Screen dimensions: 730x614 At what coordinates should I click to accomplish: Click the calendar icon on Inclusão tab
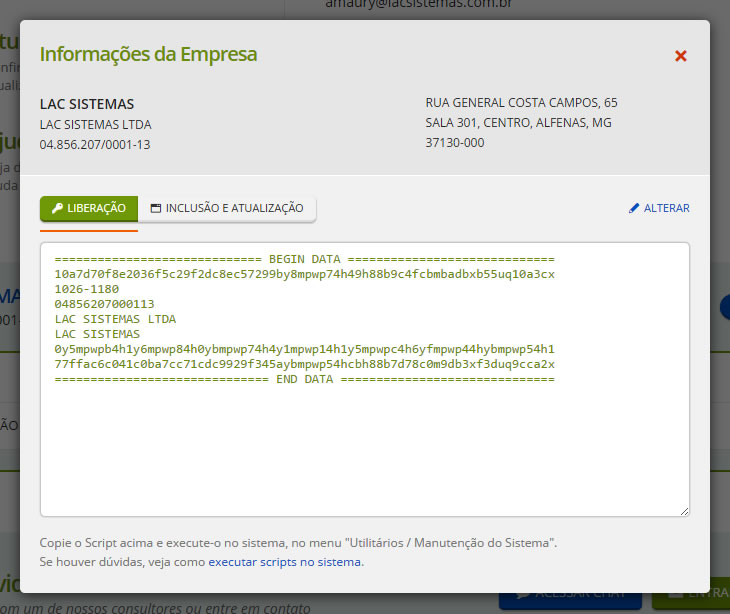click(156, 208)
